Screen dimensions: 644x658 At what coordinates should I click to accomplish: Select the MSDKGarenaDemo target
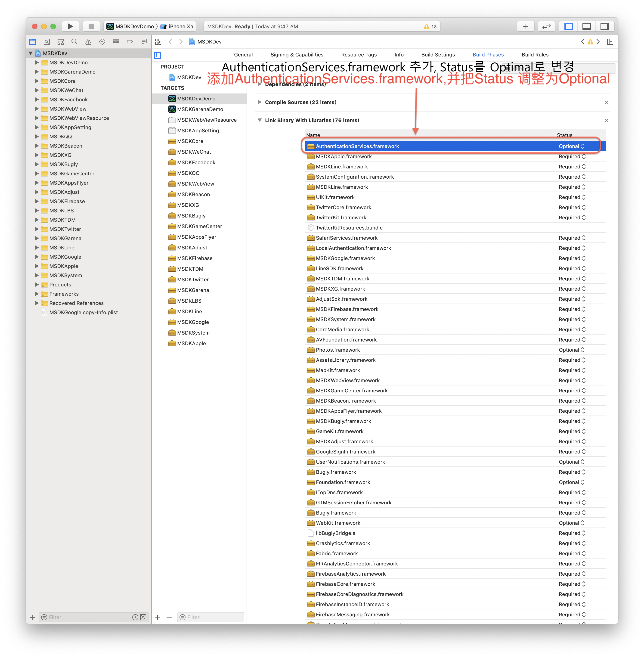pyautogui.click(x=200, y=109)
